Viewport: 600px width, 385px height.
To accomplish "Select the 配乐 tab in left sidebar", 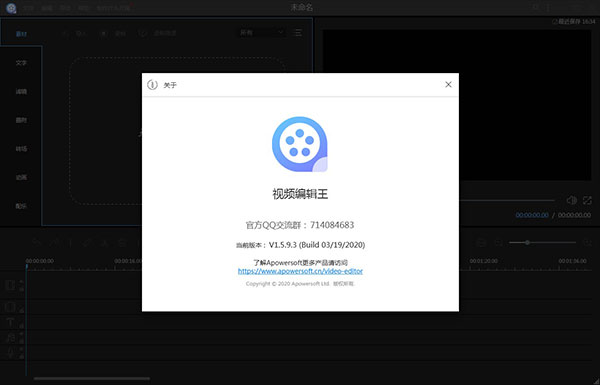I will pyautogui.click(x=21, y=206).
